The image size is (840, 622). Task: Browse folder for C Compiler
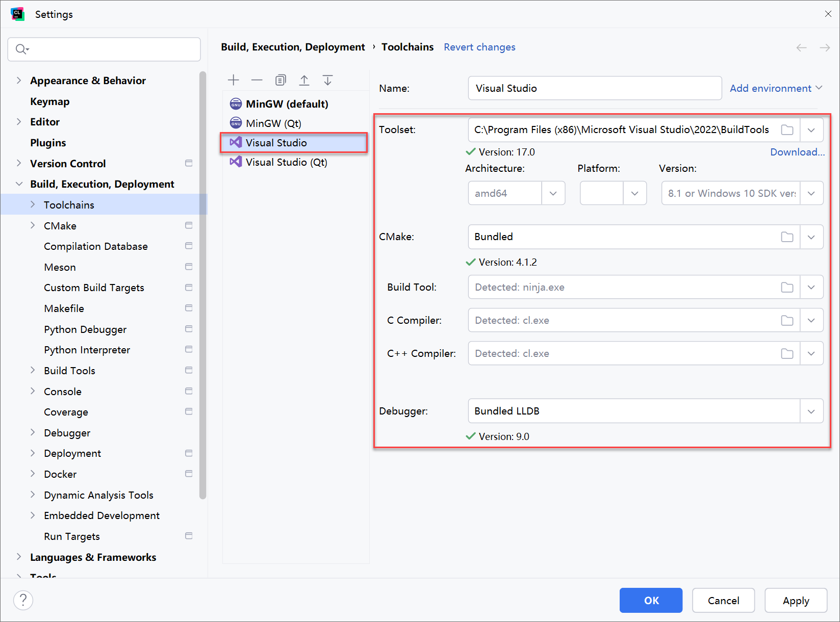[787, 321]
